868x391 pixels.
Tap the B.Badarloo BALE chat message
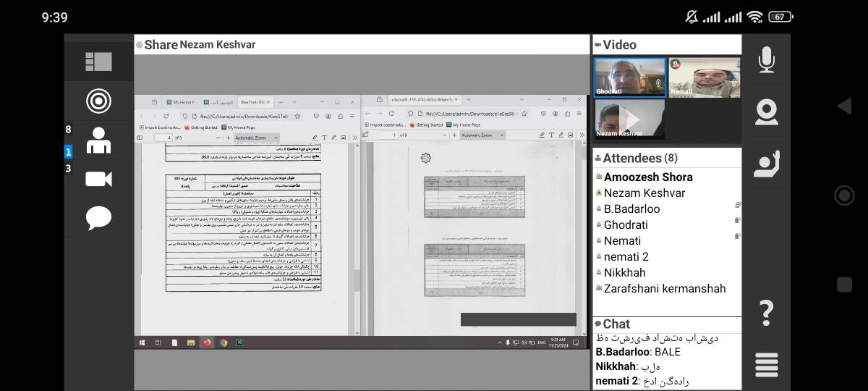[x=638, y=352]
